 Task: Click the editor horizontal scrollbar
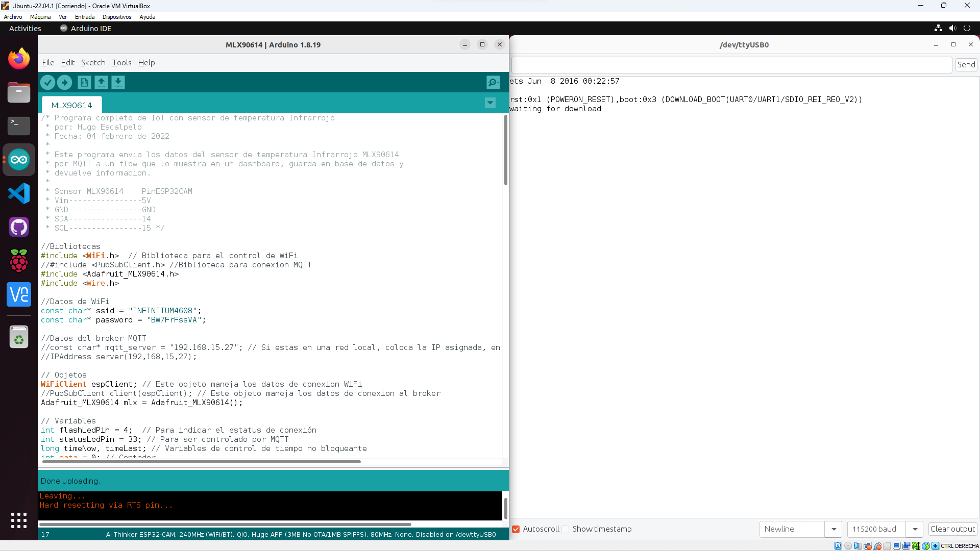tap(202, 462)
